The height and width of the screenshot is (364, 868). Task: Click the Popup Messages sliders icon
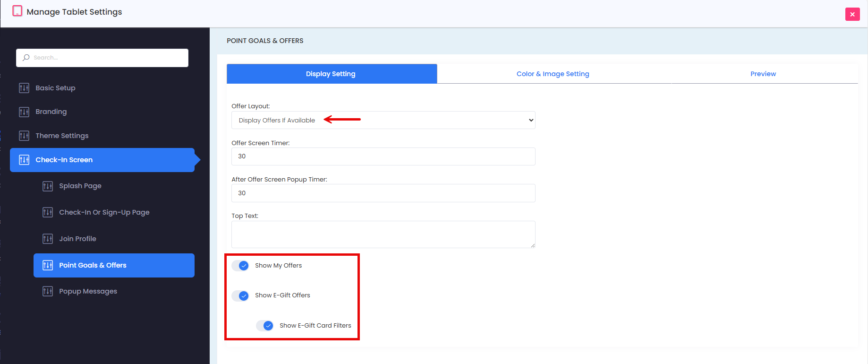(x=48, y=291)
